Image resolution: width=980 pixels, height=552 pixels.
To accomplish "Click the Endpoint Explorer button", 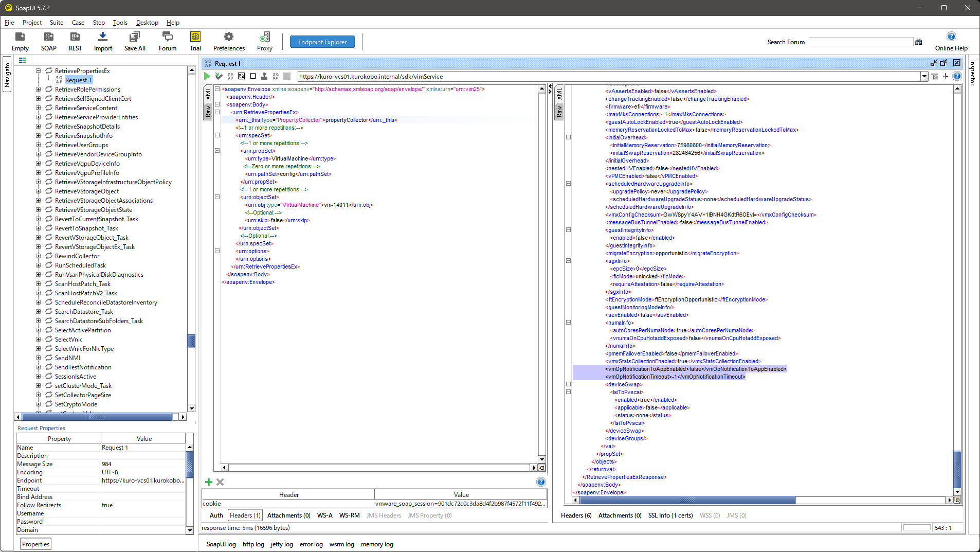I will pyautogui.click(x=322, y=42).
